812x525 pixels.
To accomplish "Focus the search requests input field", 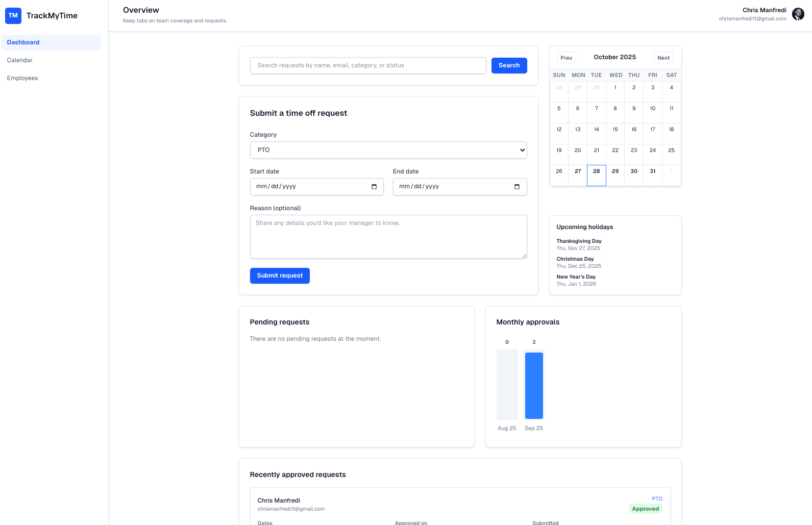I will (x=367, y=65).
